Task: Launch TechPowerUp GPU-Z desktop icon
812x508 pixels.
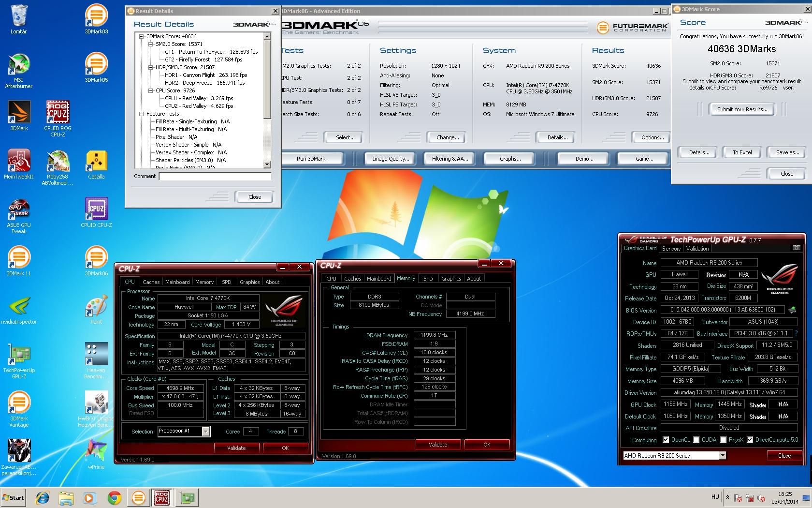Action: click(x=19, y=361)
